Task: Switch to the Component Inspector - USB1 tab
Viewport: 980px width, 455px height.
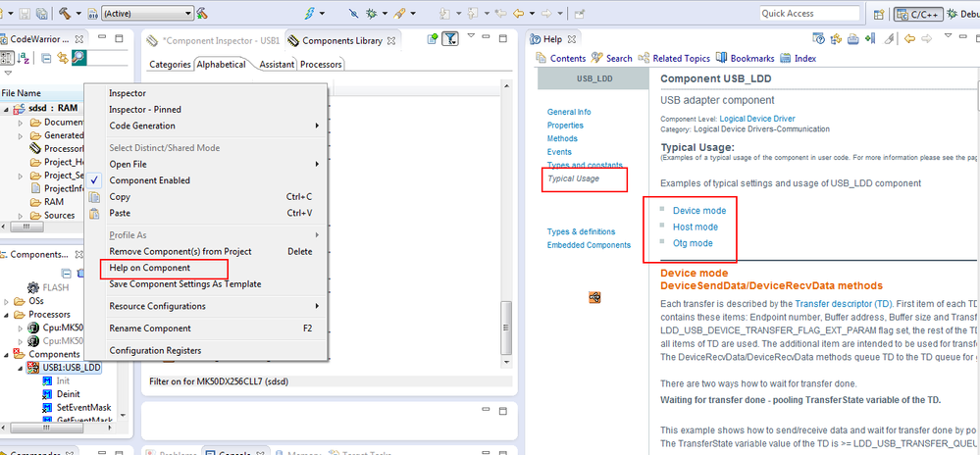Action: [x=214, y=41]
